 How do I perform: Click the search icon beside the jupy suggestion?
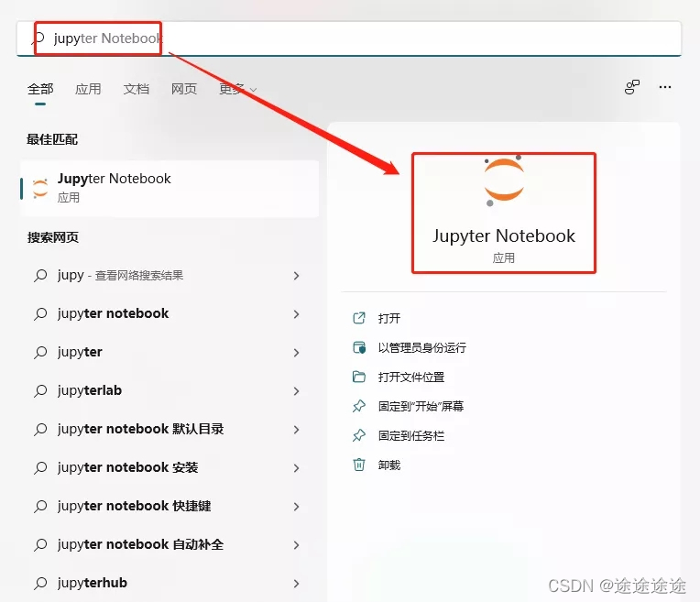click(40, 276)
